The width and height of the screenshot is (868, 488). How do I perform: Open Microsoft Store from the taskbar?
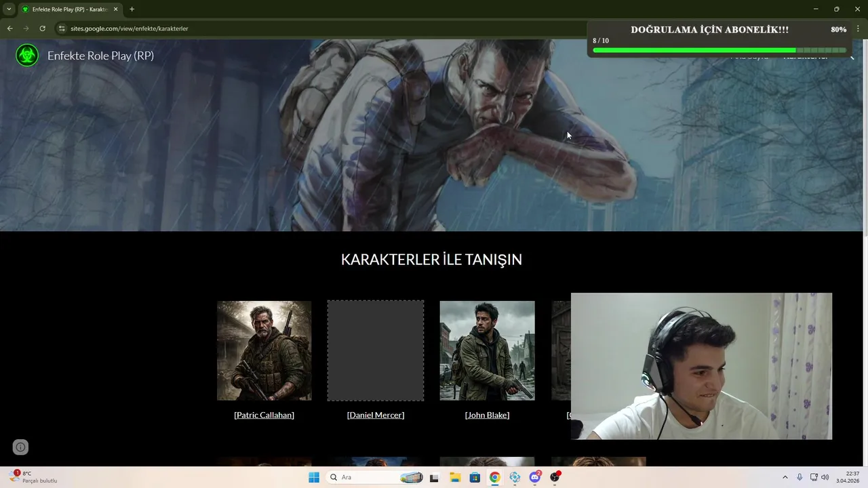tap(475, 477)
